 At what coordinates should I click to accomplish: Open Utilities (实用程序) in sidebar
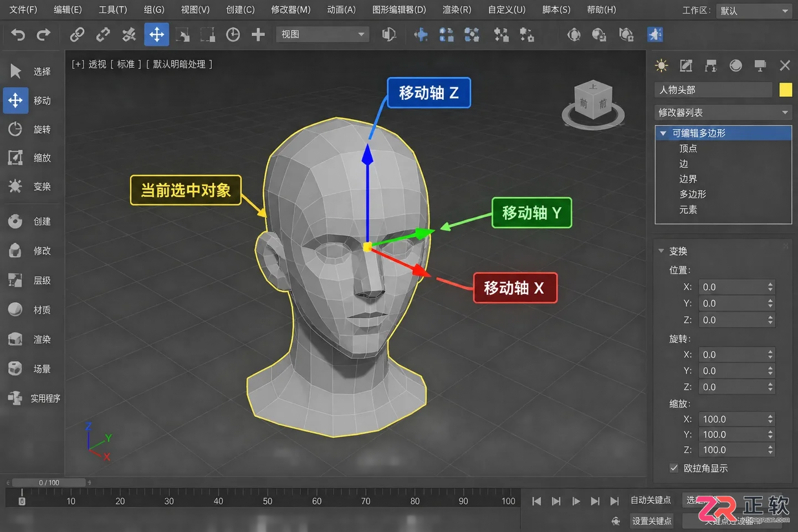tap(33, 398)
